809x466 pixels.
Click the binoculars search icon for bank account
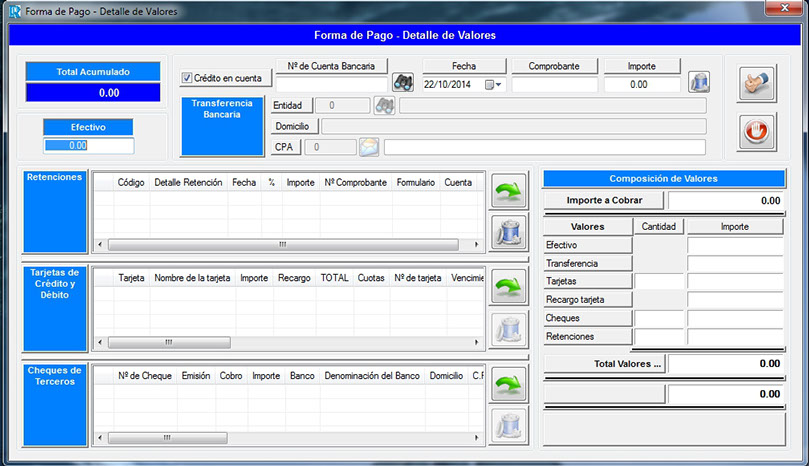click(402, 83)
